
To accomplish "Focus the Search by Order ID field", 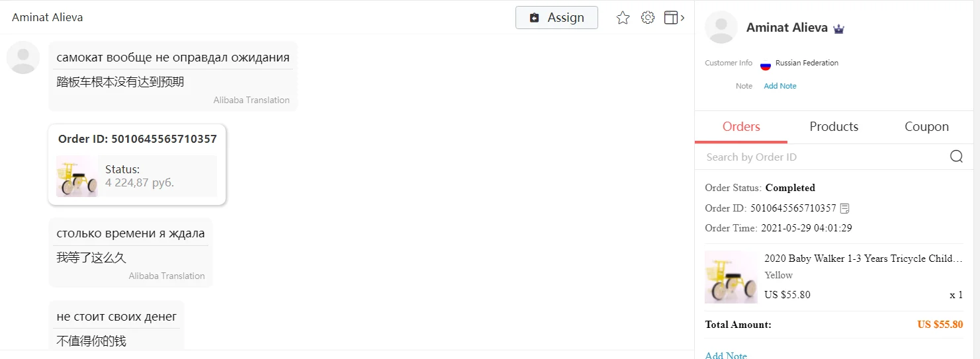I will point(824,157).
